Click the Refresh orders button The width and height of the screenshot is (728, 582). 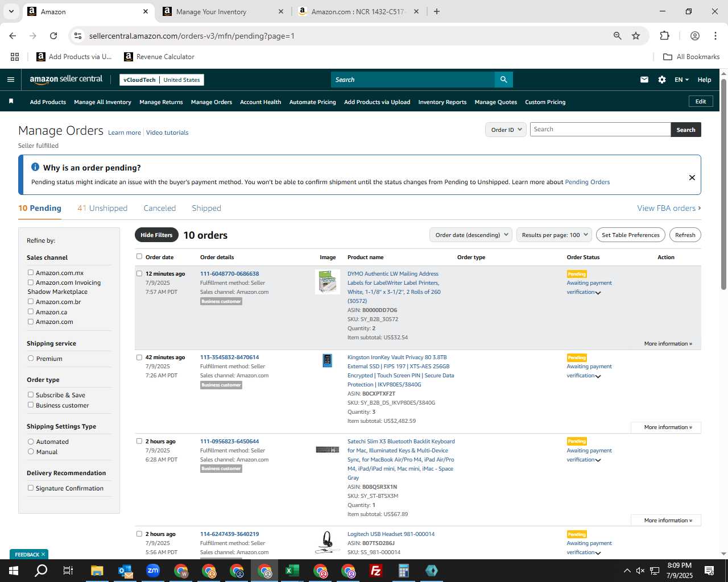[685, 235]
